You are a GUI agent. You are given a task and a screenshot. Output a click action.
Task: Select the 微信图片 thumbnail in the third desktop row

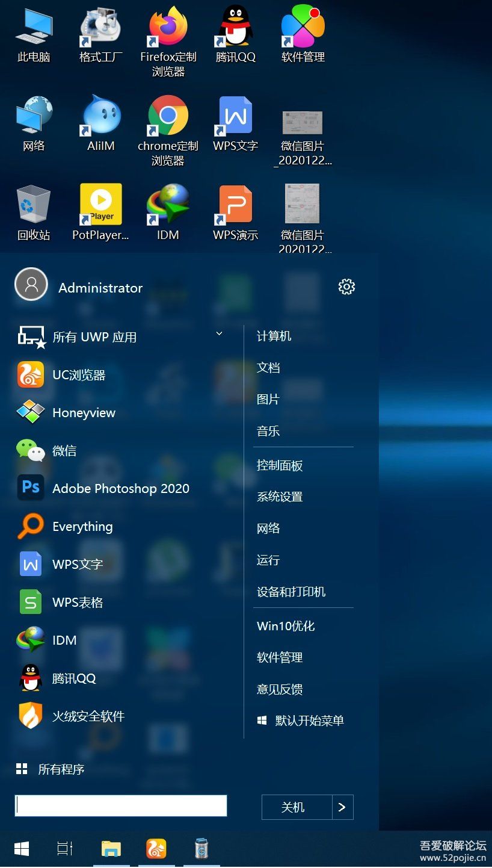[303, 204]
